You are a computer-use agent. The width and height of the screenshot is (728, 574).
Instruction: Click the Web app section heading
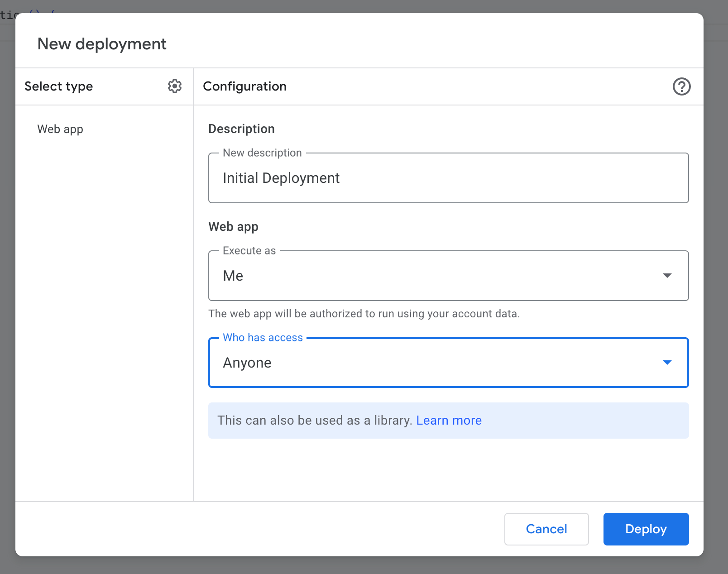233,226
